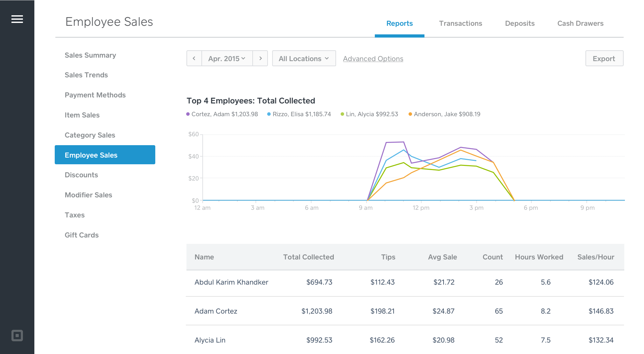The width and height of the screenshot is (644, 354).
Task: Toggle the Anderson, Jake legend entry
Action: pos(444,114)
